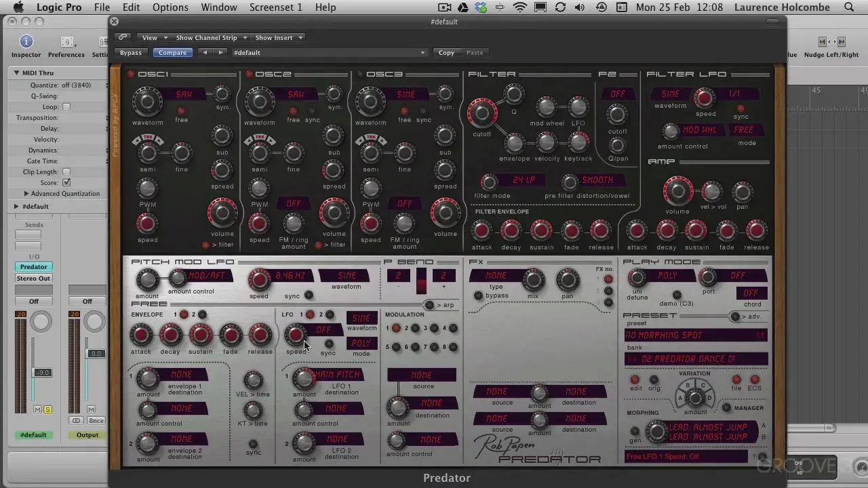Click the pitch bend strip in P BEND

point(421,281)
